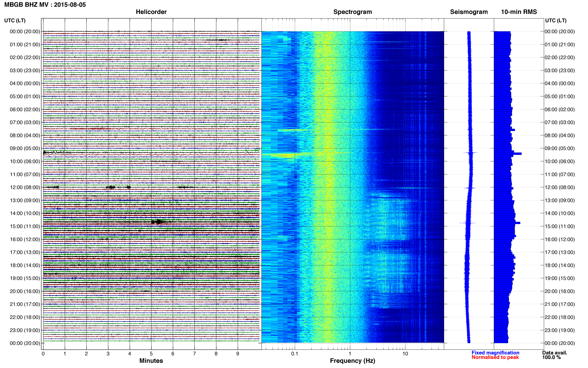Viewport: 588px width, 368px height.
Task: Click the 'Minutes' x-axis label
Action: (x=151, y=361)
